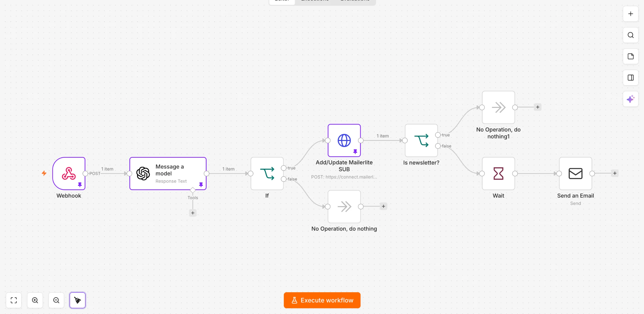Select the If node
This screenshot has height=314, width=644.
point(267,174)
